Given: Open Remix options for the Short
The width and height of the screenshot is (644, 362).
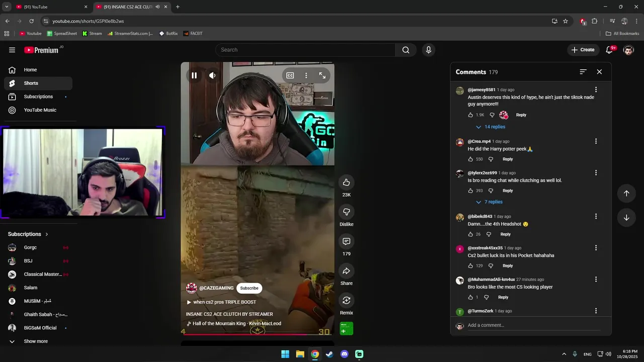Looking at the screenshot, I should pos(346,300).
